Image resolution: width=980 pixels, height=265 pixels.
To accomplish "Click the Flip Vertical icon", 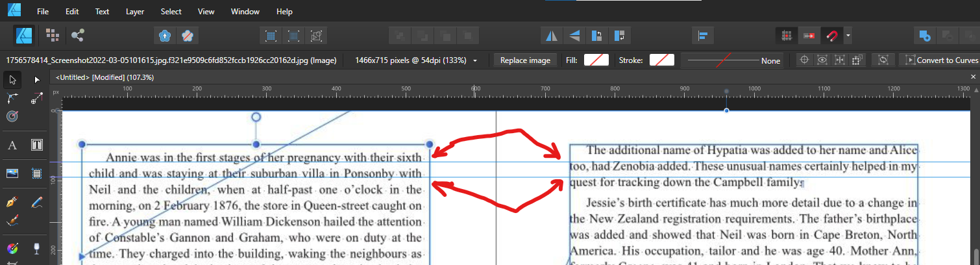I will (x=574, y=35).
